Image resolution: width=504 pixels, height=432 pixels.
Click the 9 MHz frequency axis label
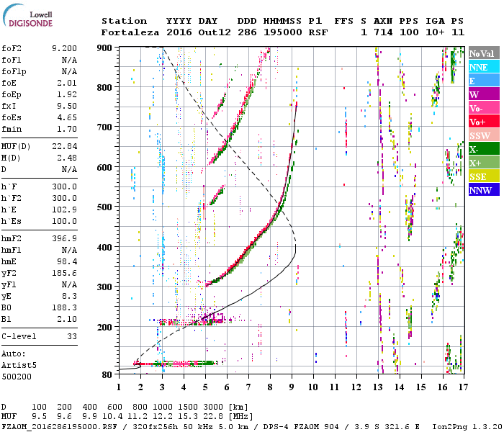292,387
